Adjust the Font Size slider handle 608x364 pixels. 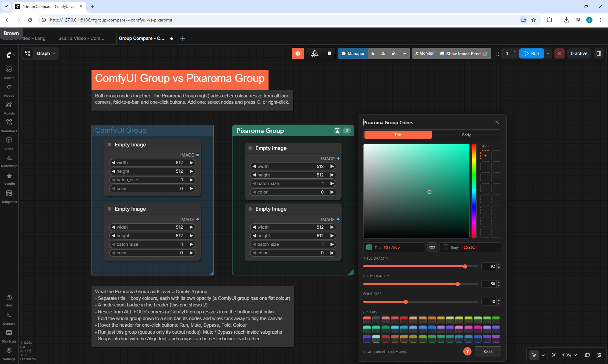pyautogui.click(x=406, y=302)
